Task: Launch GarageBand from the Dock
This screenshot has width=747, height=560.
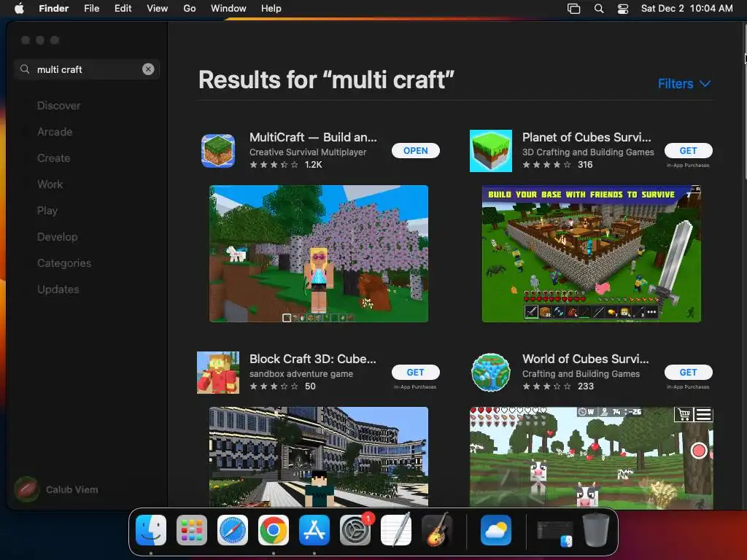Action: click(x=438, y=530)
